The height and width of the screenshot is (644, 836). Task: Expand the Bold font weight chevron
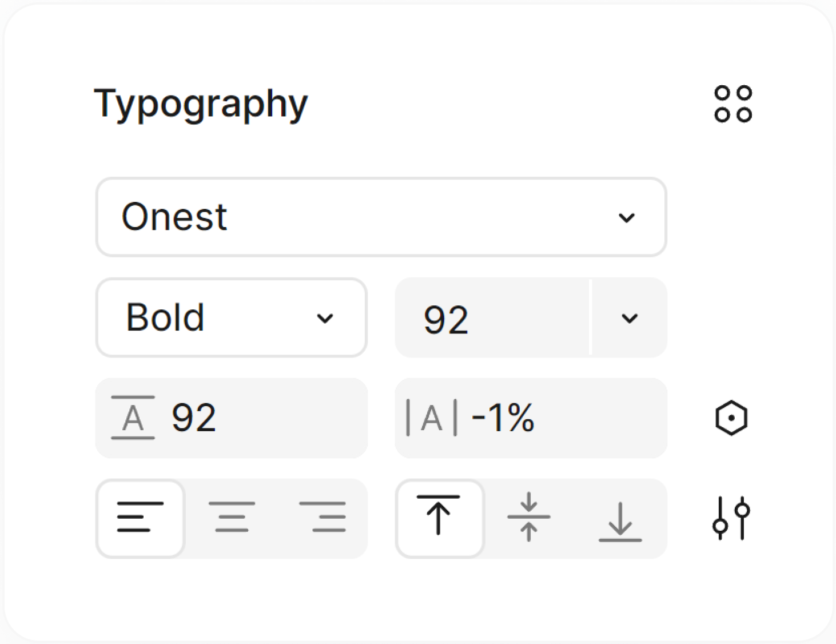325,319
